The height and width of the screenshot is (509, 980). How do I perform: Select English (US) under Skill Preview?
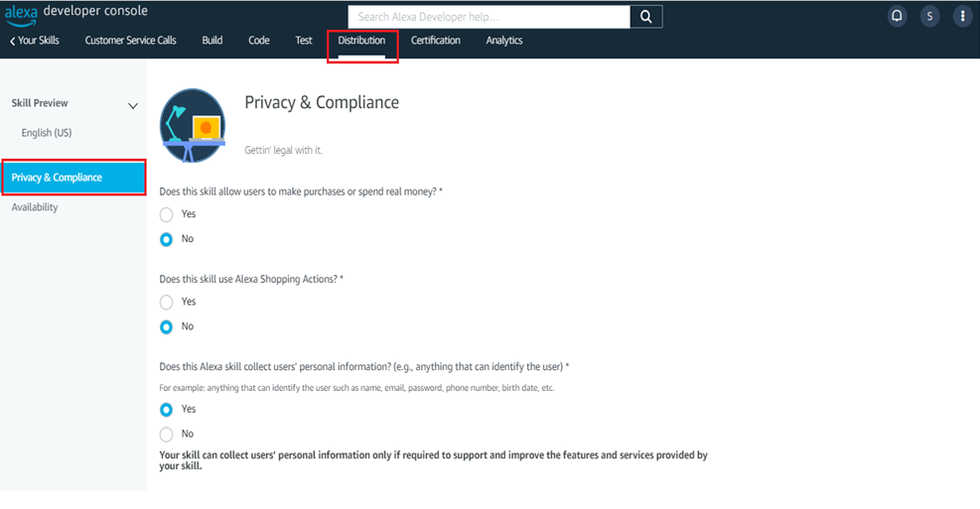click(47, 133)
